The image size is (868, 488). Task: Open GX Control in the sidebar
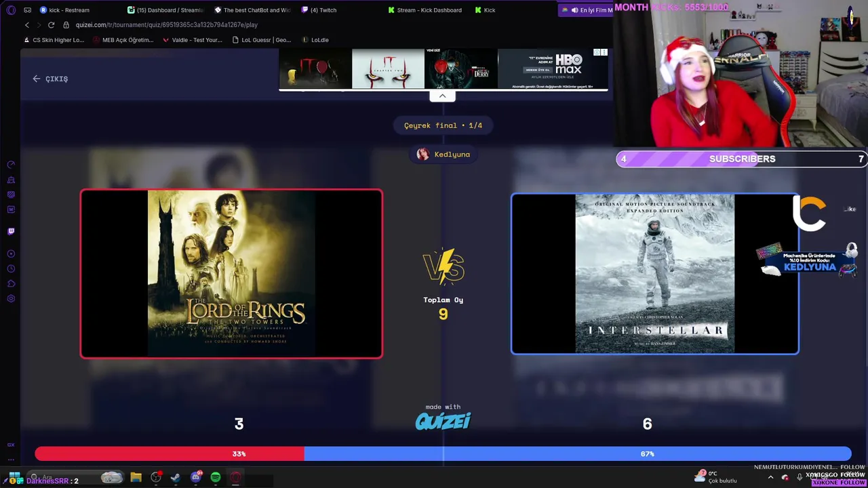tap(11, 165)
